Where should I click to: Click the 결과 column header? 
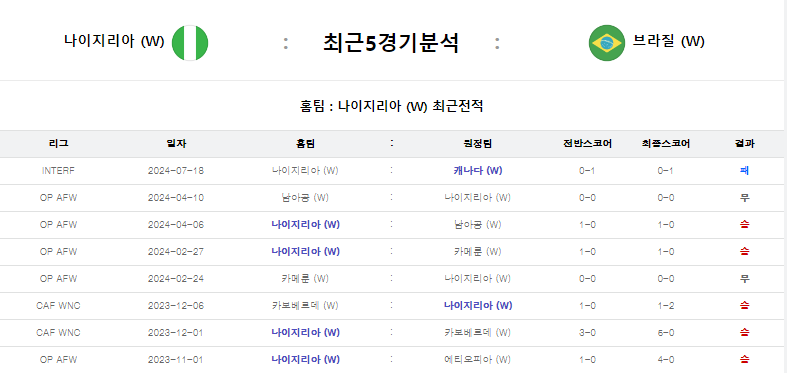click(x=744, y=144)
